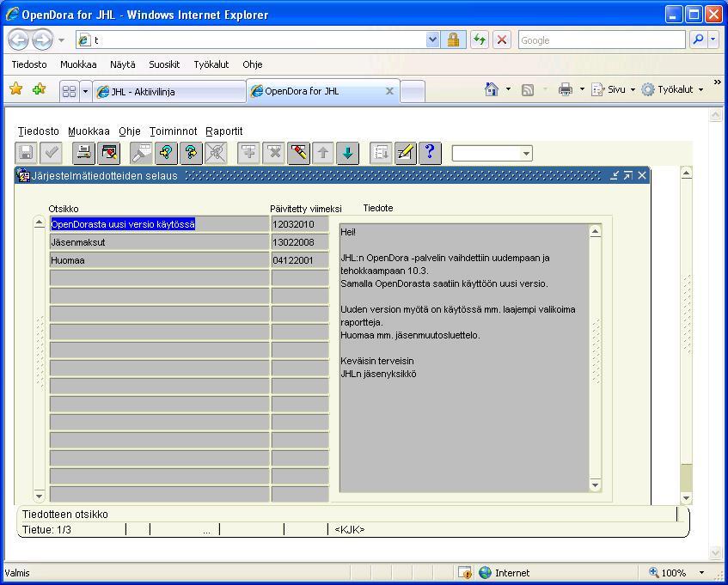
Task: Click the Refresh page icon
Action: [x=480, y=40]
